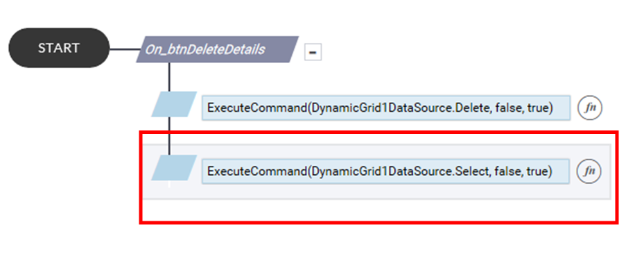
Task: Place cursor on 'ExecuteCommand' in Select step
Action: [256, 171]
